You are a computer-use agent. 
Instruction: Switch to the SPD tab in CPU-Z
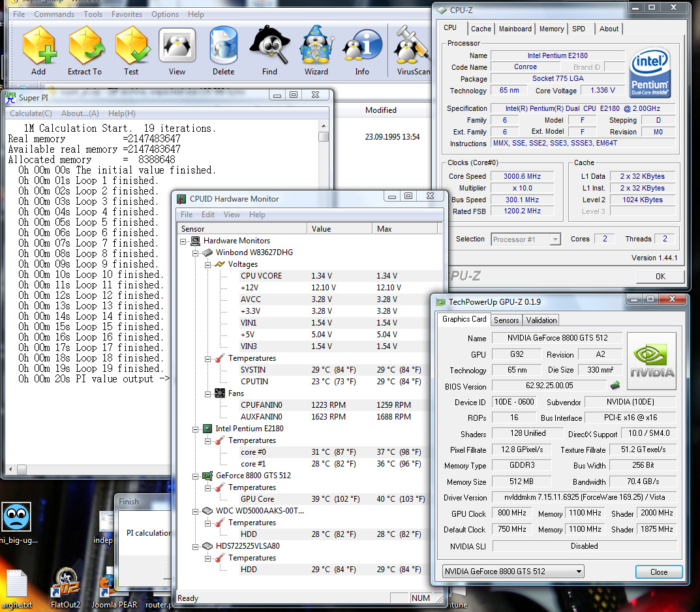pyautogui.click(x=579, y=29)
